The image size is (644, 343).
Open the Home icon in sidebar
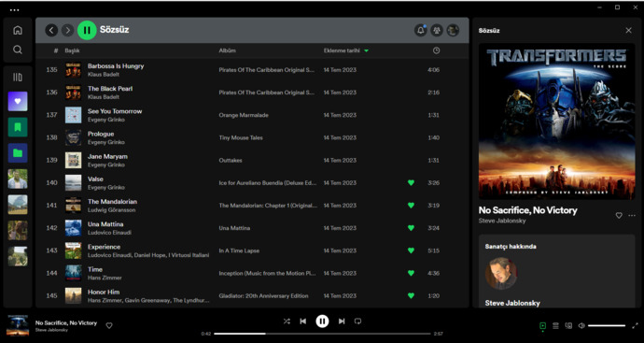pos(18,30)
